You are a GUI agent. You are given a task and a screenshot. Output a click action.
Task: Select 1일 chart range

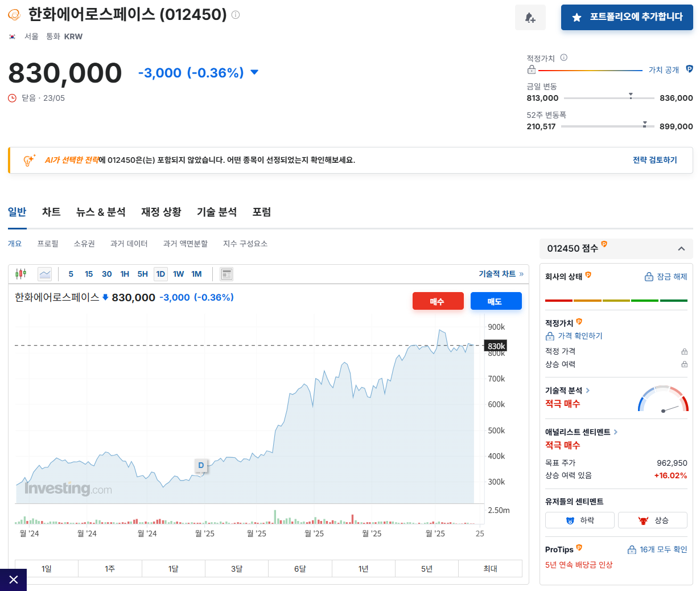point(47,569)
